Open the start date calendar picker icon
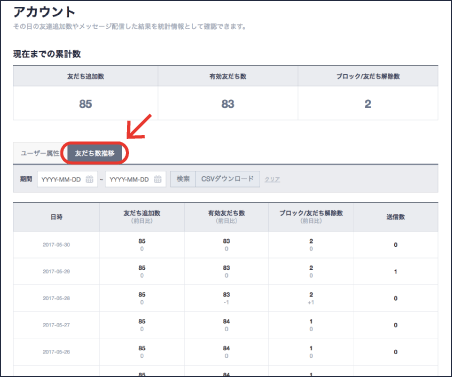Viewport: 452px width, 377px height. point(89,179)
